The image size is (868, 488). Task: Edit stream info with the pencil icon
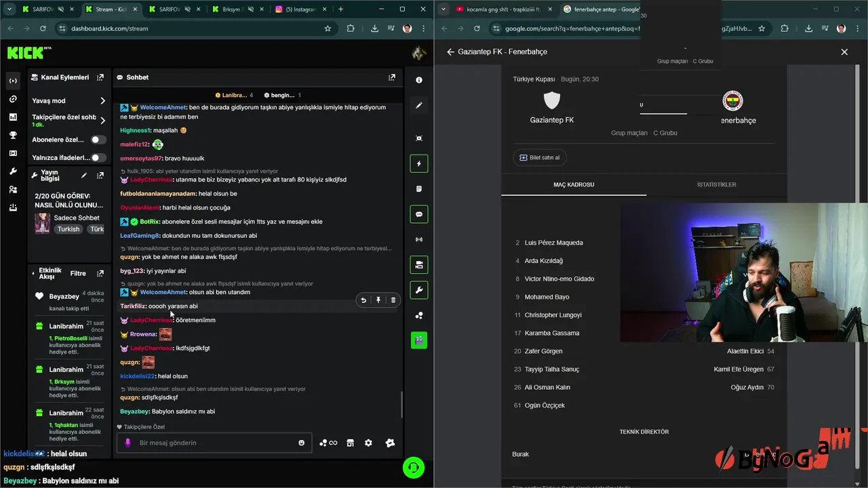coord(84,176)
